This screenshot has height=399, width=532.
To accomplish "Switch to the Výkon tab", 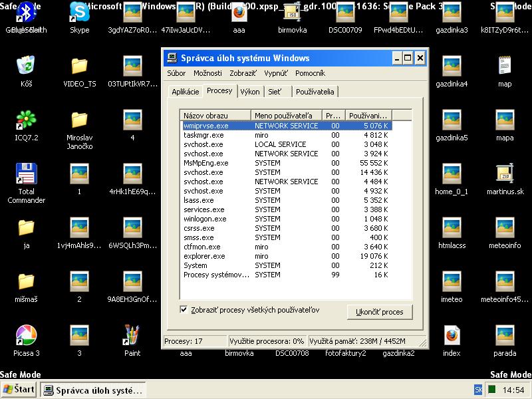I will (x=250, y=92).
